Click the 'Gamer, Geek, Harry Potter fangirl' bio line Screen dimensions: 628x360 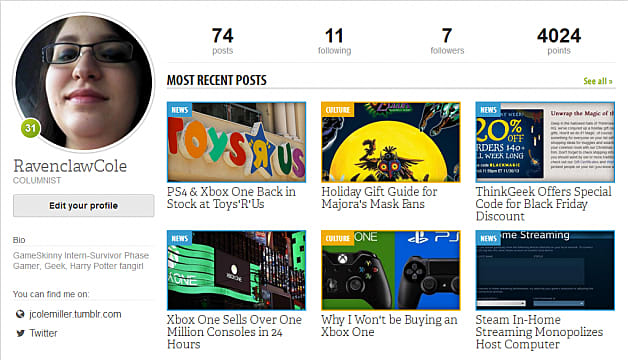click(x=78, y=266)
